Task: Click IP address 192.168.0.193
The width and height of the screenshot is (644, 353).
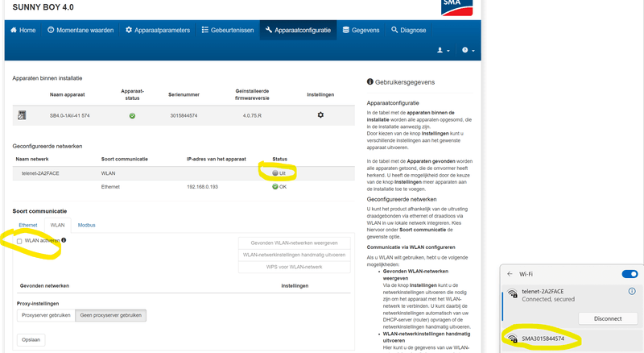Action: click(x=203, y=187)
